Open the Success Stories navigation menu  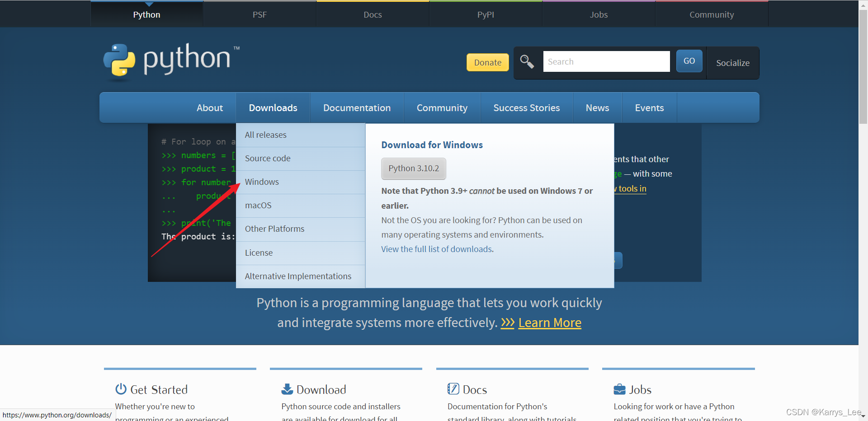[527, 108]
